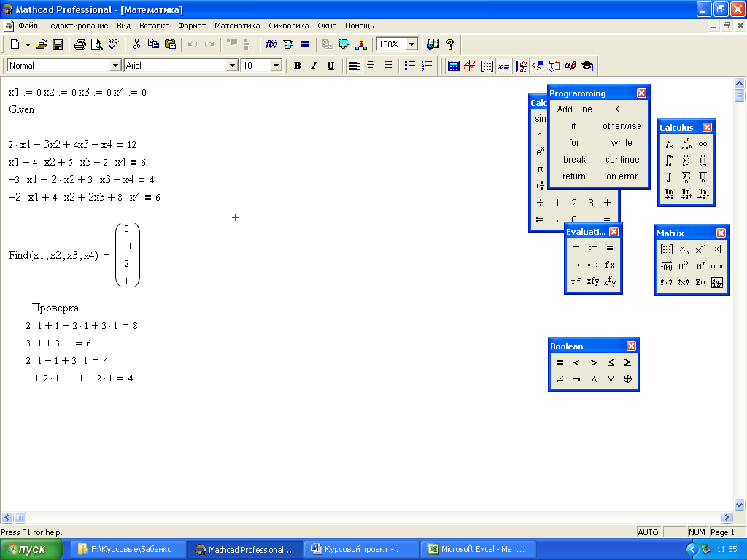Click the Save file icon in toolbar
Image resolution: width=747 pixels, height=560 pixels.
tap(57, 44)
